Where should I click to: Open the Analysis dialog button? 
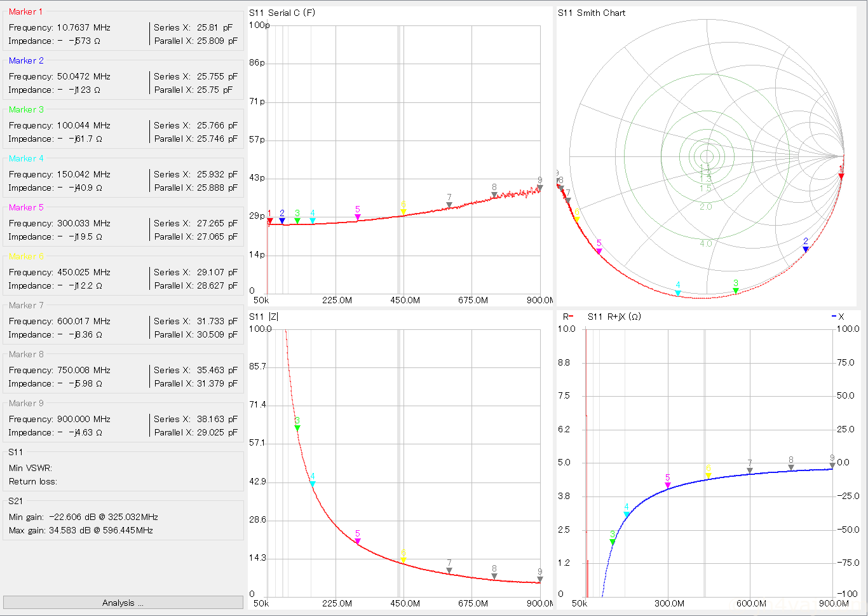[x=123, y=603]
